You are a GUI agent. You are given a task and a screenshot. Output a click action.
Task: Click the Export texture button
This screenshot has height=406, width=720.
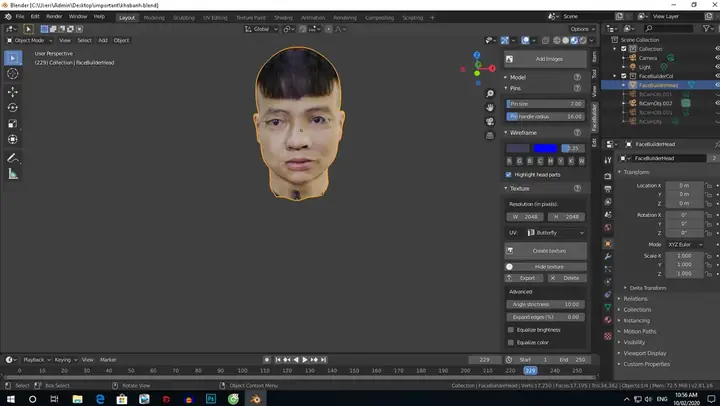524,278
